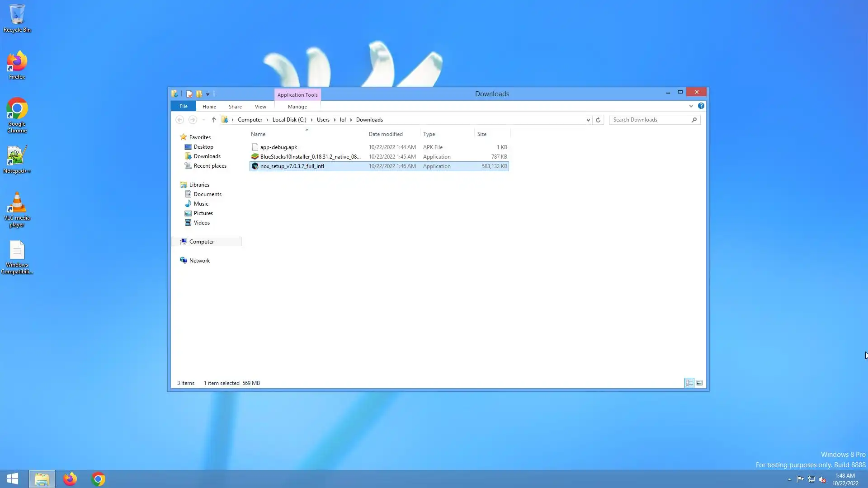Sort files by Date modified column
868x488 pixels.
tap(386, 134)
